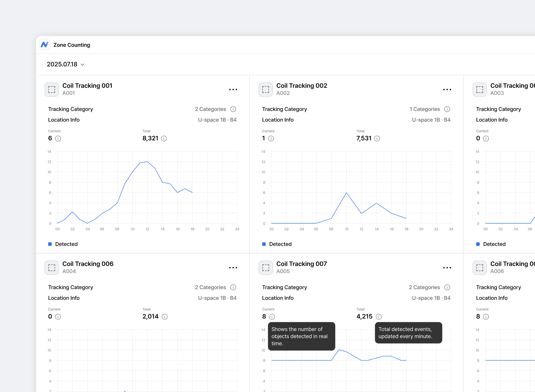
Task: Click info icon next to Total 8,321
Action: click(x=164, y=138)
